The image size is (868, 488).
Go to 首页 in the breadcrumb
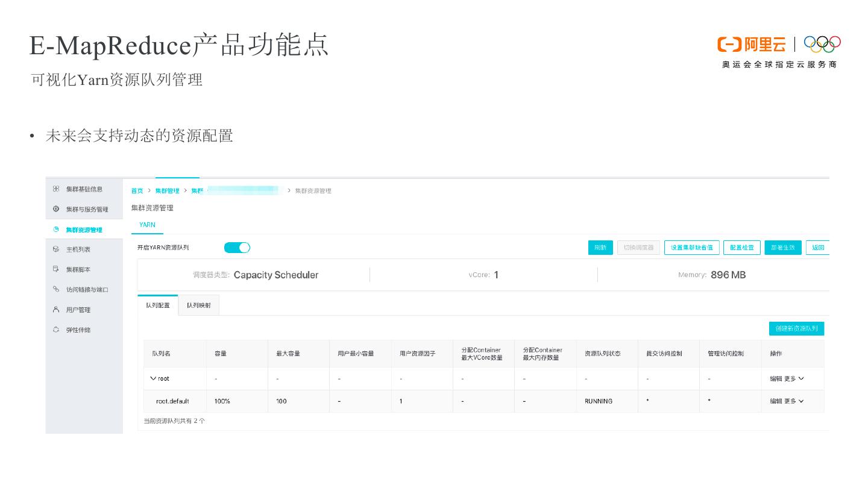[x=137, y=191]
